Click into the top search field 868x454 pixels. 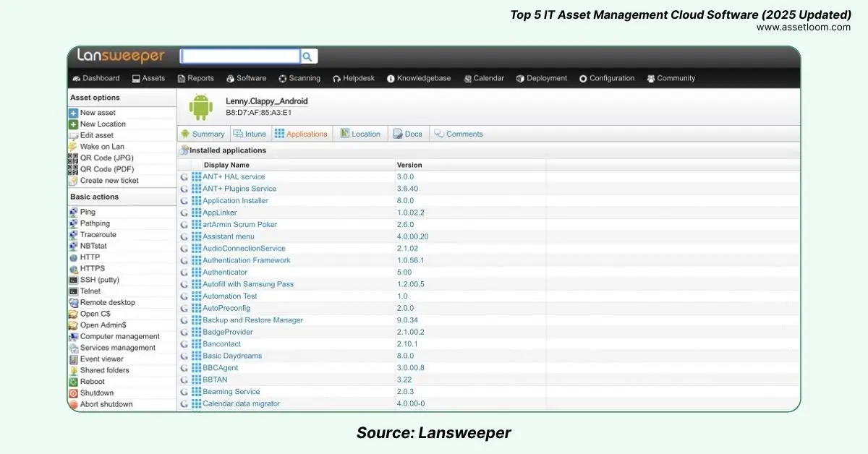tap(240, 56)
